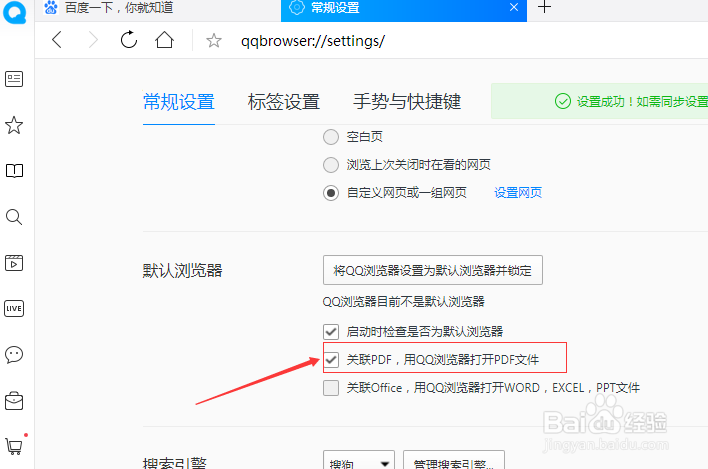This screenshot has width=708, height=469.
Task: Uncheck 关联PDF checkbox
Action: [x=331, y=360]
